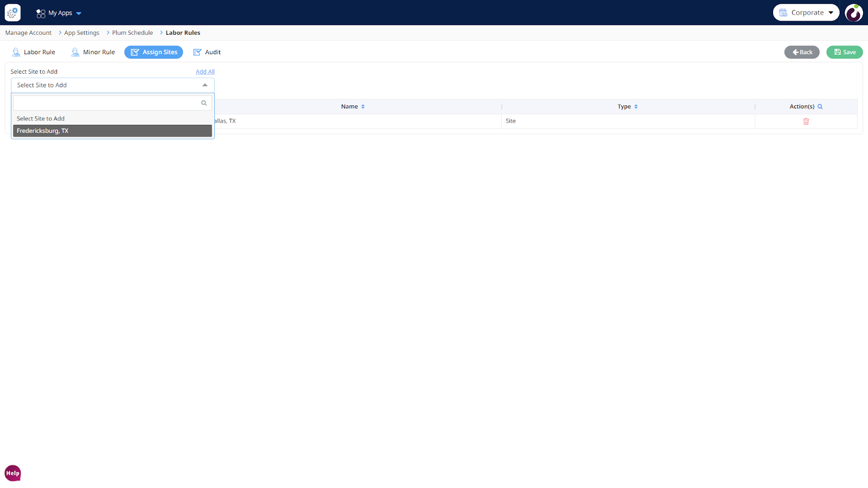Delete the Dallas, TX site row
The image size is (868, 488).
click(806, 121)
